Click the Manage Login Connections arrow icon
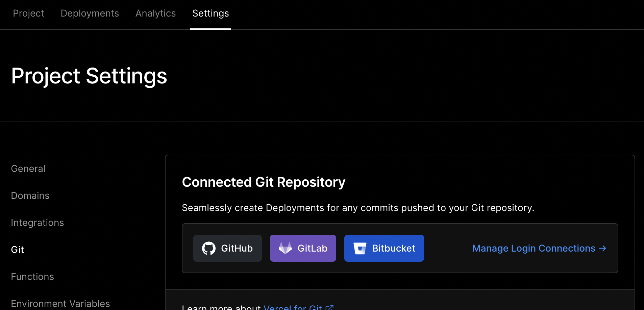 [x=602, y=248]
